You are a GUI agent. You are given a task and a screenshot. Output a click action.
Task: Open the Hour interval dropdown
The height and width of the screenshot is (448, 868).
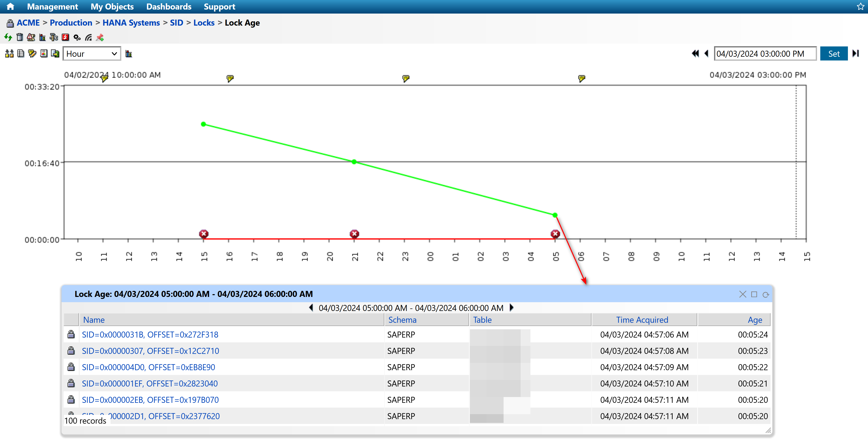(92, 53)
